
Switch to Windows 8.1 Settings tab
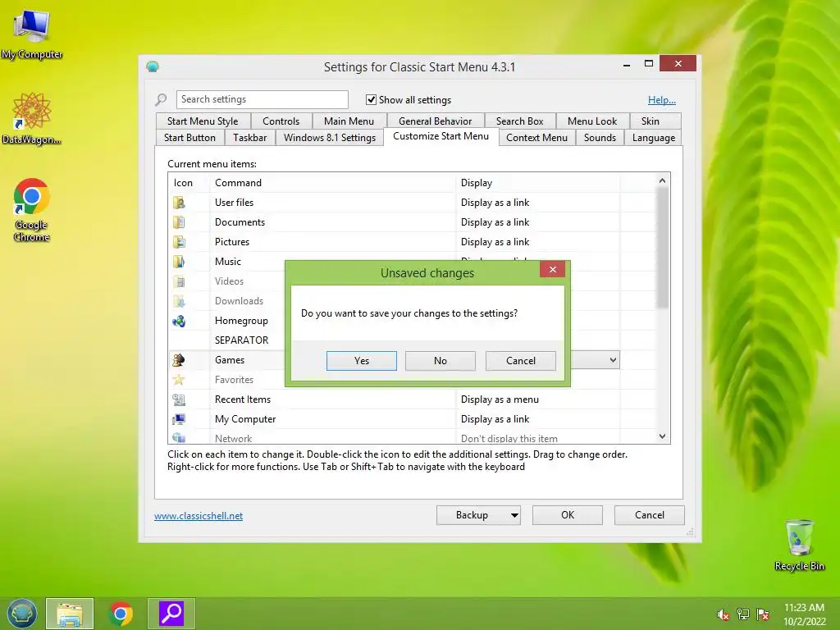tap(330, 138)
